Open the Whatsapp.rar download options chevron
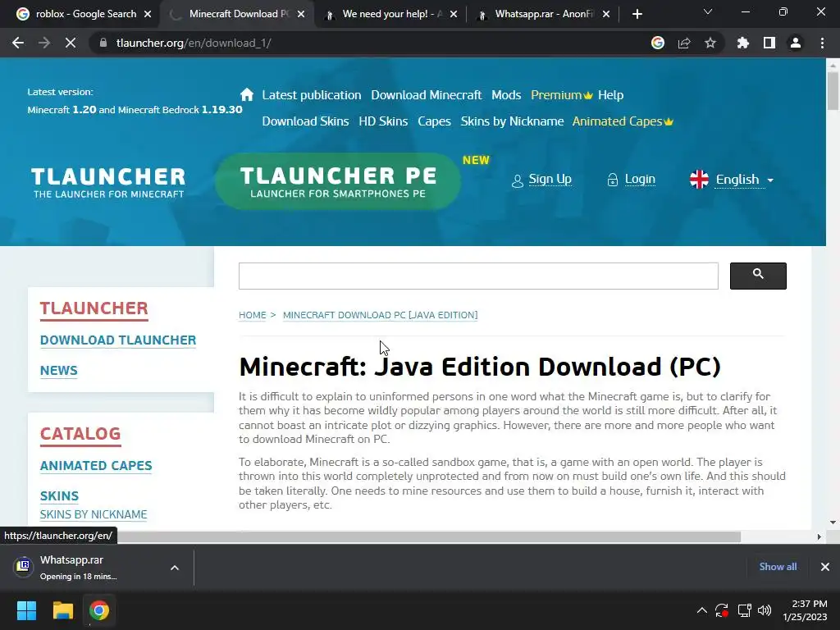Viewport: 840px width, 630px height. [x=175, y=568]
